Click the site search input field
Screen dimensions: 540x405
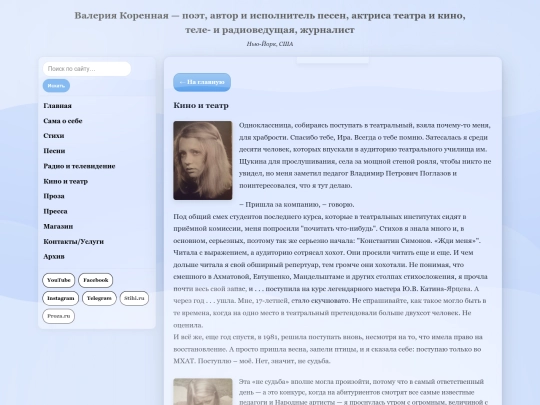click(87, 69)
